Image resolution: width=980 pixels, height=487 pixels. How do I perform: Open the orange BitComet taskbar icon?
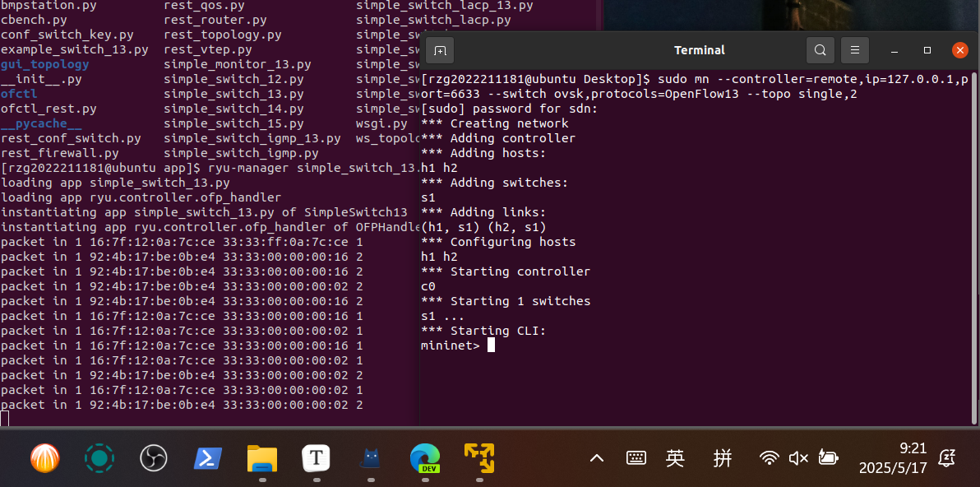(x=45, y=457)
